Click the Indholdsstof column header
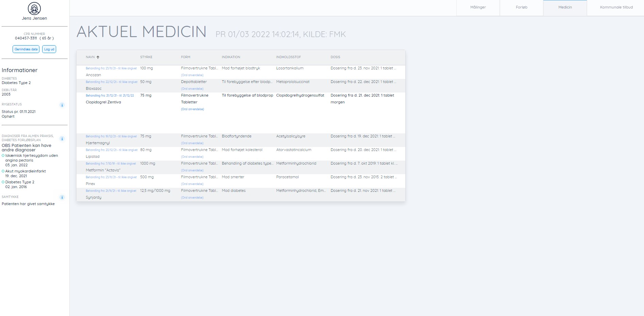The height and width of the screenshot is (316, 644). pos(288,57)
